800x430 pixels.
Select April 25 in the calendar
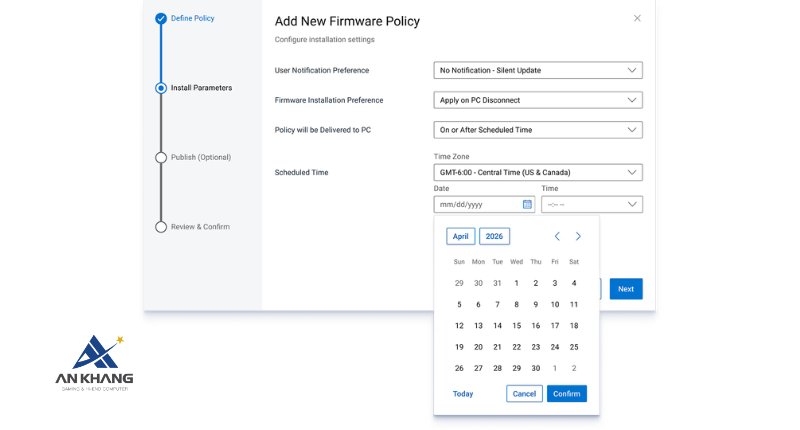point(574,347)
